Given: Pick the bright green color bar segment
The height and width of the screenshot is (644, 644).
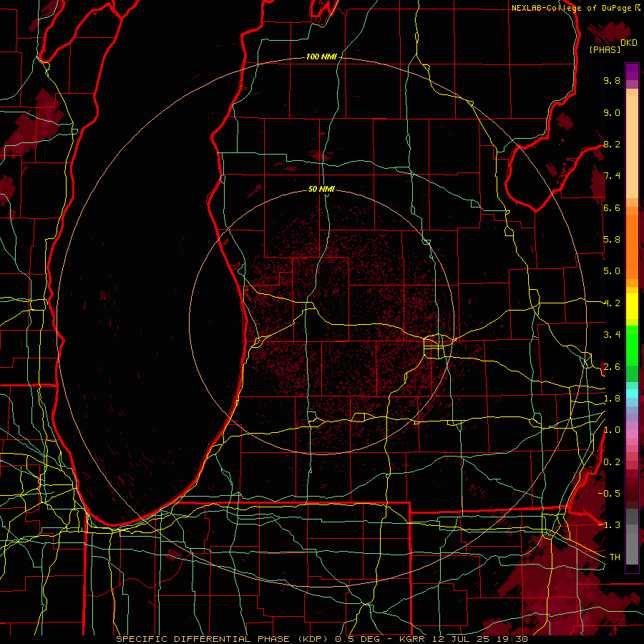Looking at the screenshot, I should 632,345.
